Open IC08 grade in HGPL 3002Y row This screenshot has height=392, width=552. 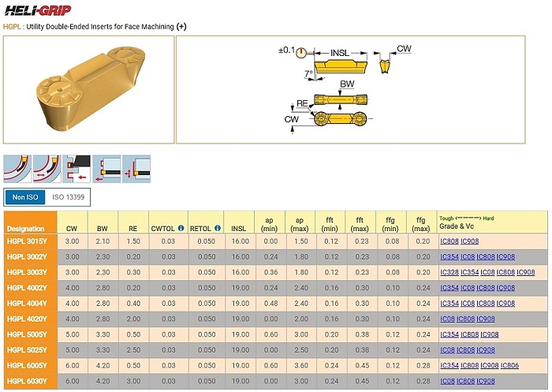pyautogui.click(x=468, y=257)
